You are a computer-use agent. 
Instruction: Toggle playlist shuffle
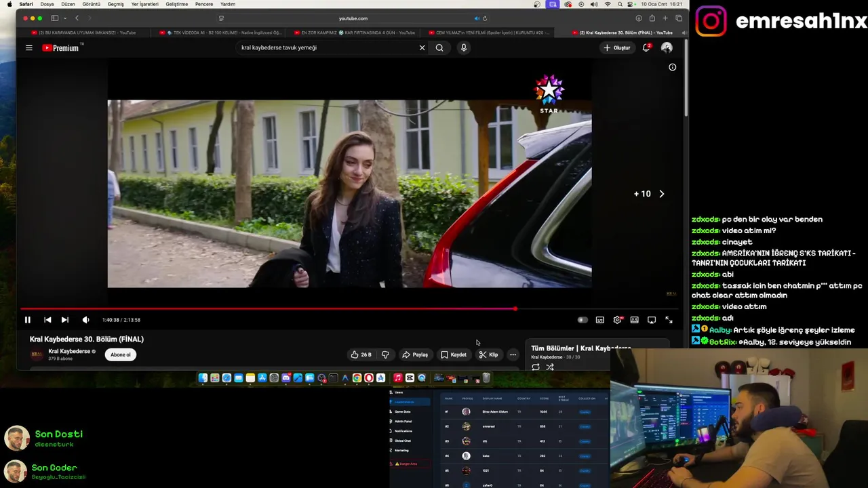(x=550, y=367)
